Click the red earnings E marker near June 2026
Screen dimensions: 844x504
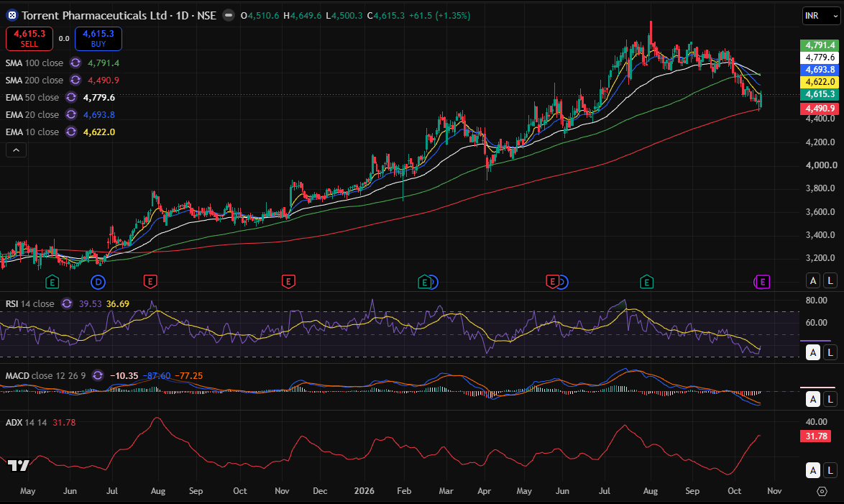pyautogui.click(x=552, y=282)
